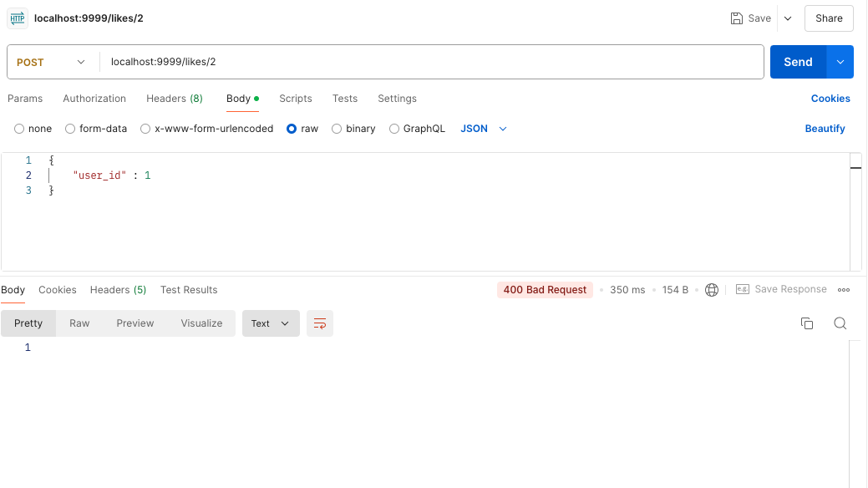Click the 400 Bad Request status badge
The width and height of the screenshot is (868, 488).
click(x=545, y=290)
